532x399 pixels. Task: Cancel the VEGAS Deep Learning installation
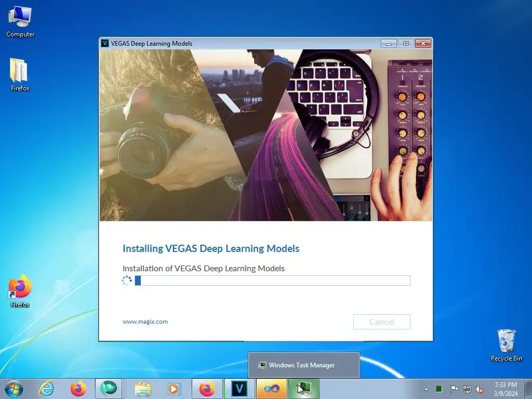coord(382,322)
